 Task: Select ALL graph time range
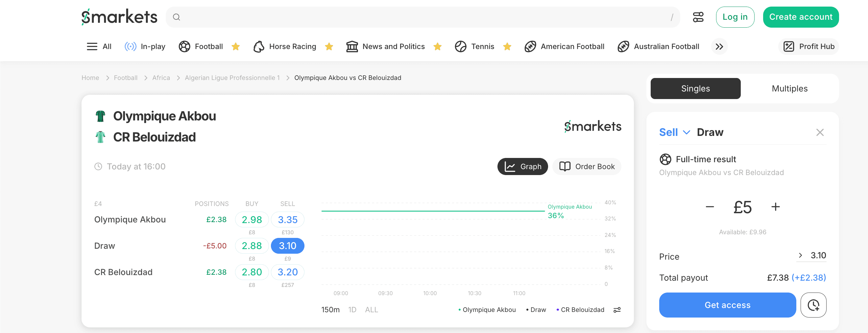371,310
